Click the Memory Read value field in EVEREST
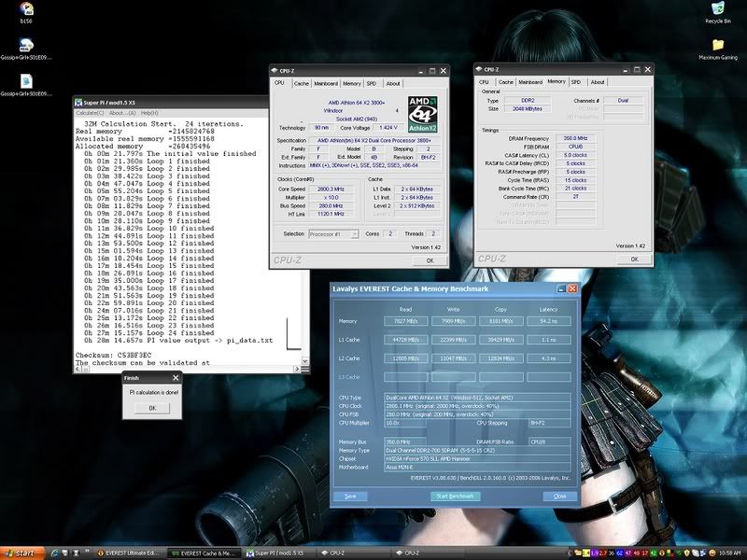Image resolution: width=747 pixels, height=560 pixels. pos(405,321)
